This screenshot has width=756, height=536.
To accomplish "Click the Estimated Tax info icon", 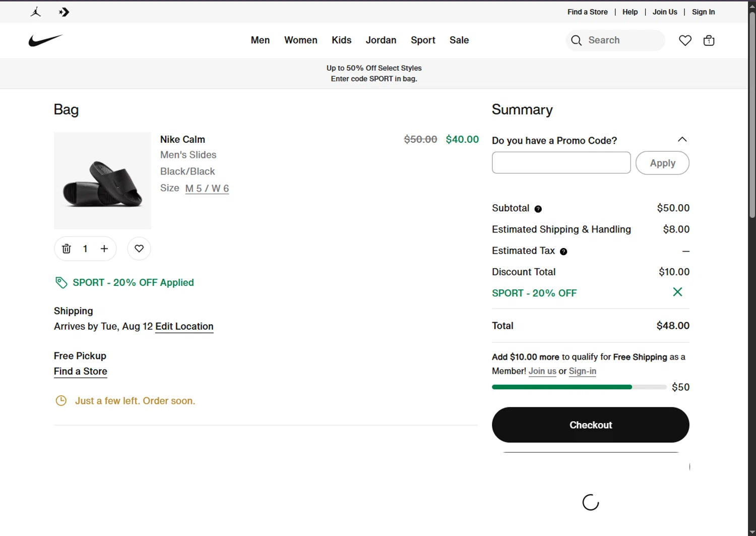I will click(563, 252).
